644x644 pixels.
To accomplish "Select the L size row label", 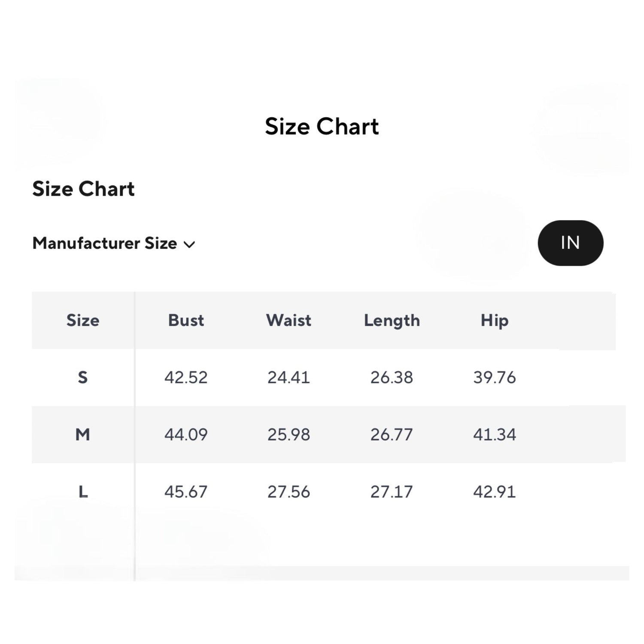I will 83,492.
